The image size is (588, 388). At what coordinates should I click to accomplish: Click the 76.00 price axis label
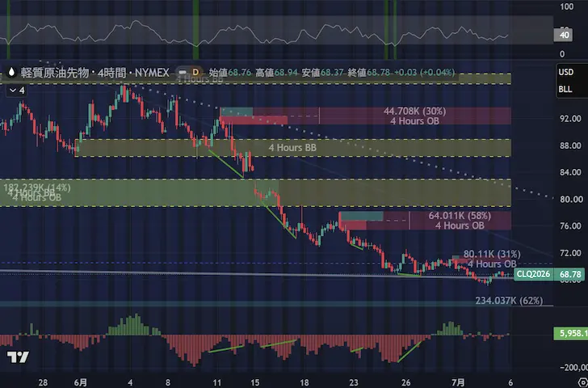point(570,226)
